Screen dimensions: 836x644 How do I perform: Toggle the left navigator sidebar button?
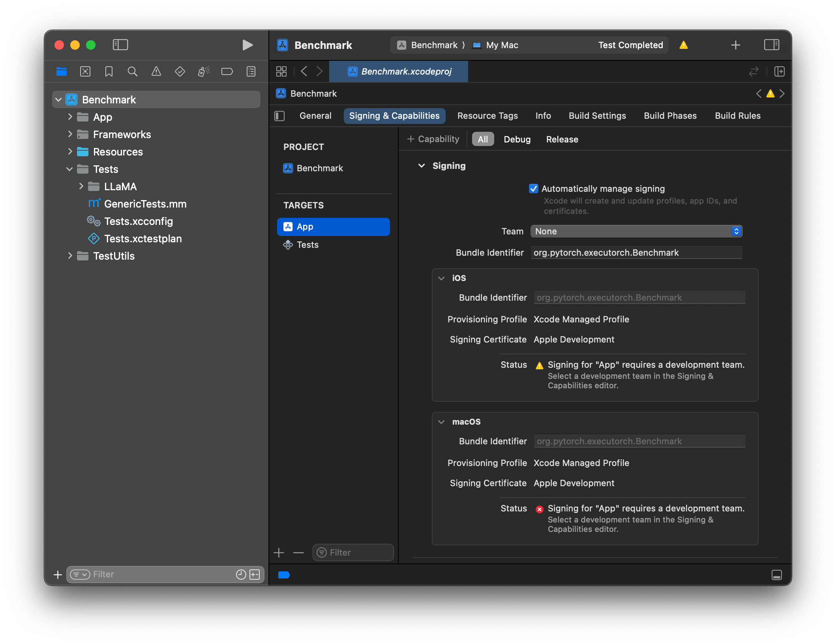point(120,45)
